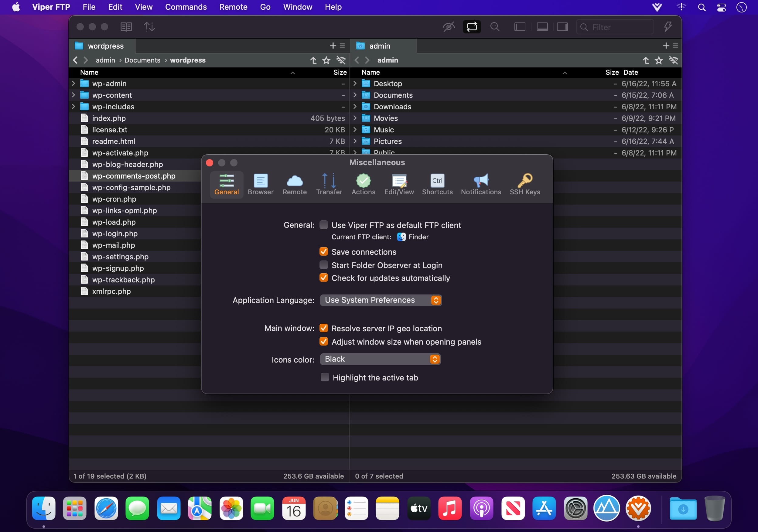Uncheck Save connections option
Screen dimensions: 758x532
[x=323, y=252]
